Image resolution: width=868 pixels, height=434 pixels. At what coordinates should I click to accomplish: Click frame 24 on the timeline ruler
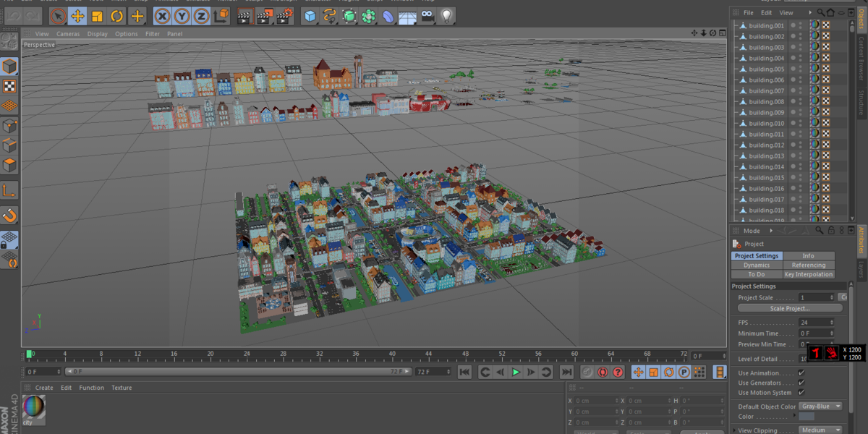(247, 354)
